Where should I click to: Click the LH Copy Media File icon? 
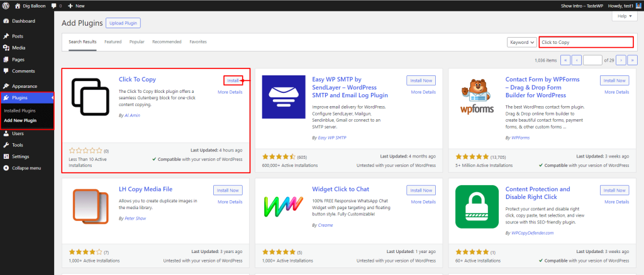point(91,207)
